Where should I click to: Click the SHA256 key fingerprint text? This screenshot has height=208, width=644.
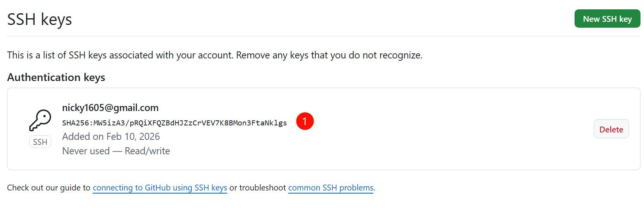point(174,123)
